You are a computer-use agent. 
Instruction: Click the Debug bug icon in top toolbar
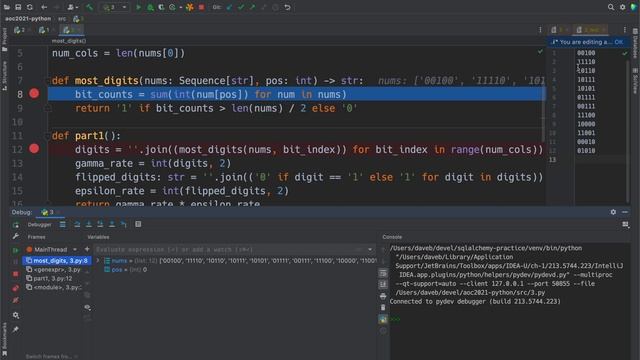pos(150,7)
